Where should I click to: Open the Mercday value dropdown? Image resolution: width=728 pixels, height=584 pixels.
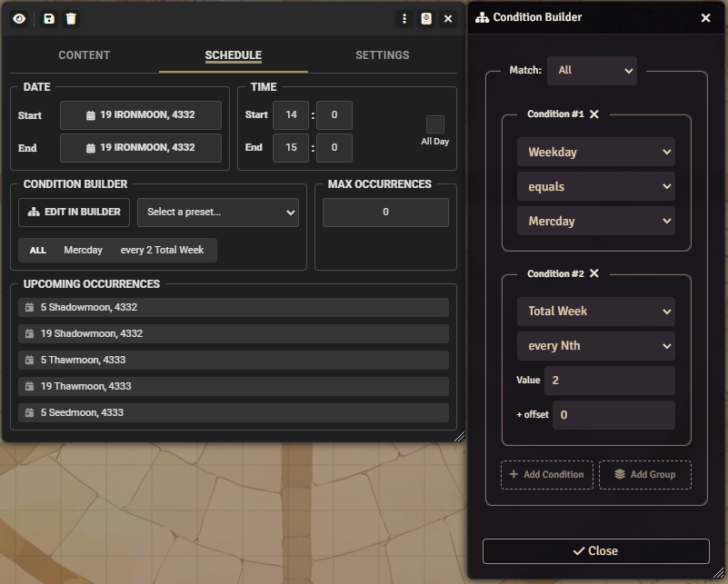click(596, 221)
